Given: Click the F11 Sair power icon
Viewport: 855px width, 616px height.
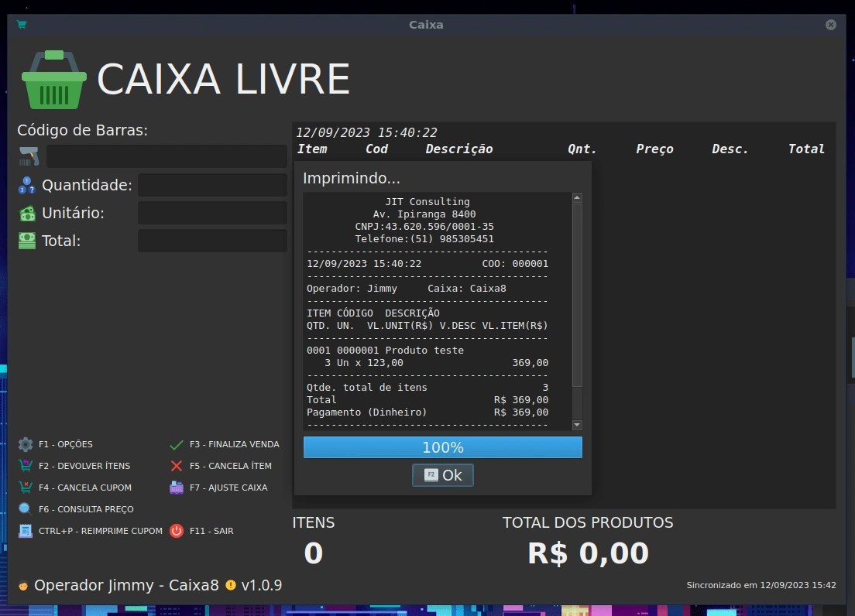Looking at the screenshot, I should click(177, 531).
